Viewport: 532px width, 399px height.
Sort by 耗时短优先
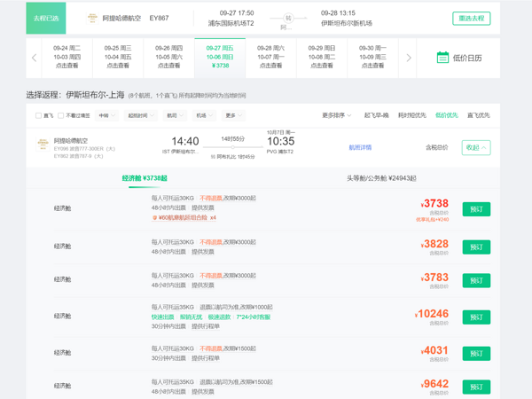point(412,115)
